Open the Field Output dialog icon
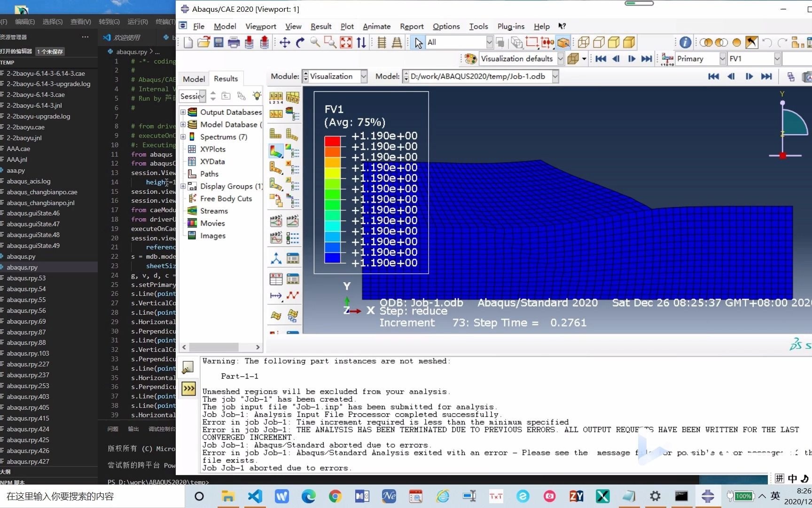The width and height of the screenshot is (812, 508). (667, 59)
